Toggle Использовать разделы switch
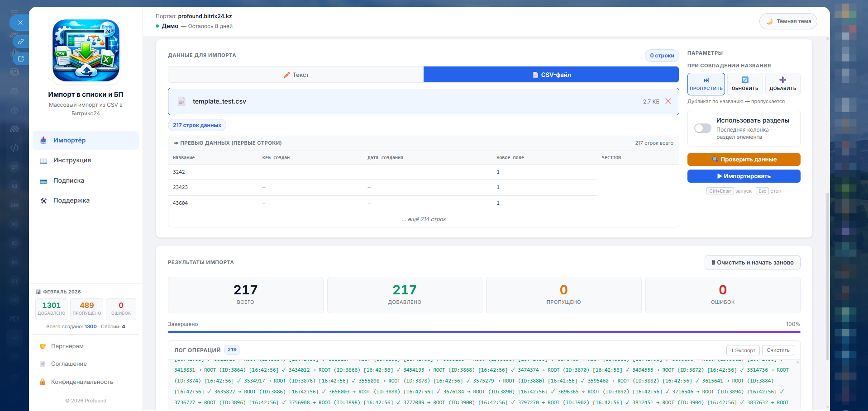 [x=702, y=128]
